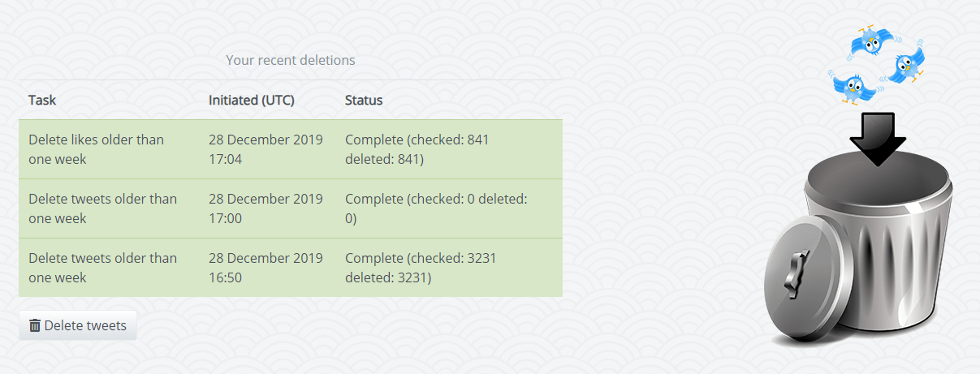Click the top blue Twitter bird
Viewport: 980px width, 374px height.
tap(873, 41)
